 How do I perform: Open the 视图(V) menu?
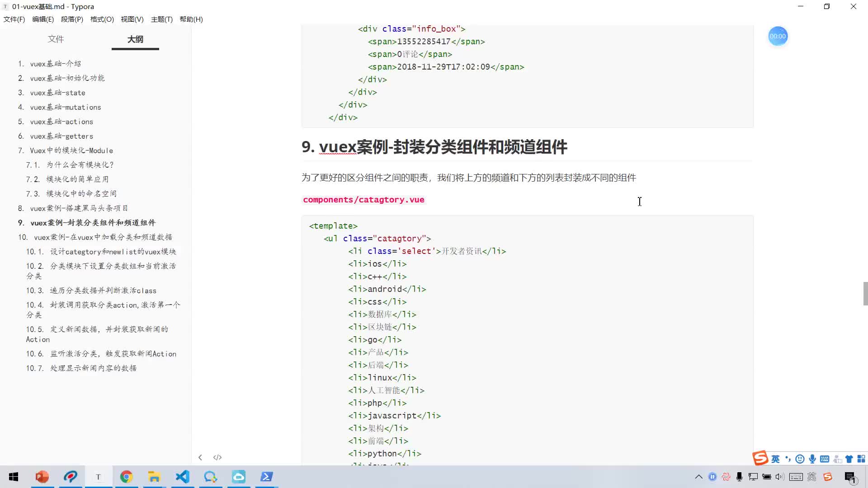click(x=132, y=19)
